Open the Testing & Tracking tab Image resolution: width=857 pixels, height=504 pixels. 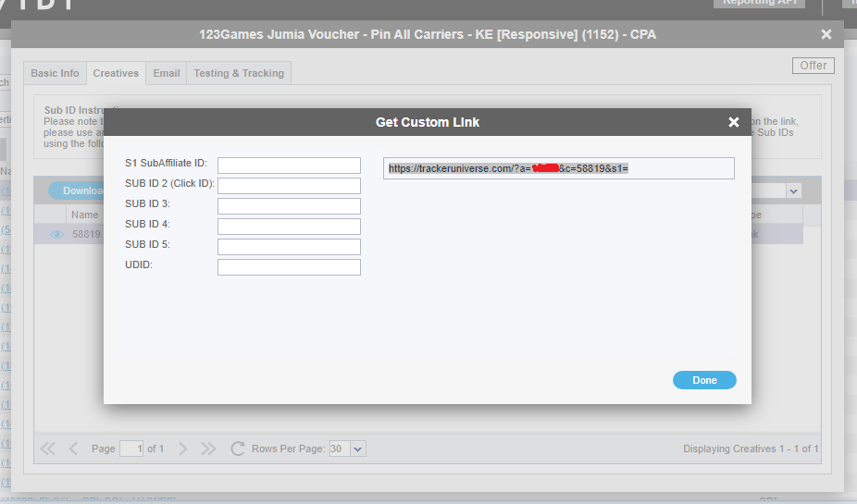[x=239, y=73]
